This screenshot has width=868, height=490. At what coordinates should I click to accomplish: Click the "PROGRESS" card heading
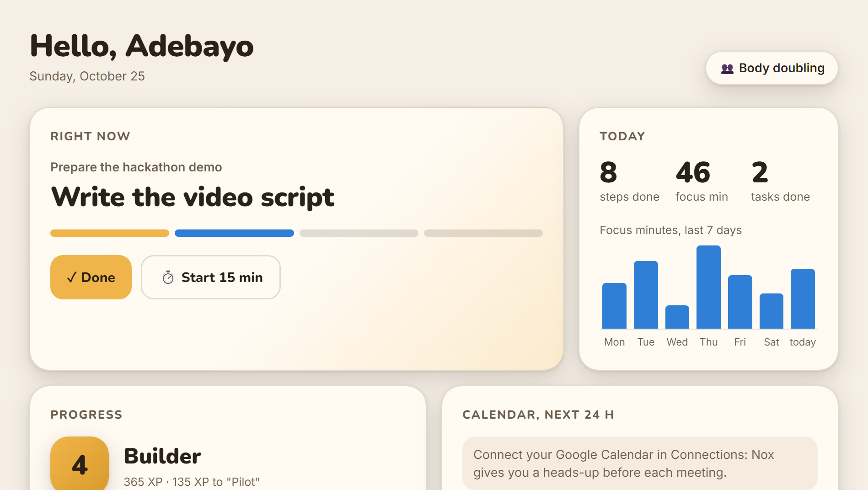click(86, 415)
